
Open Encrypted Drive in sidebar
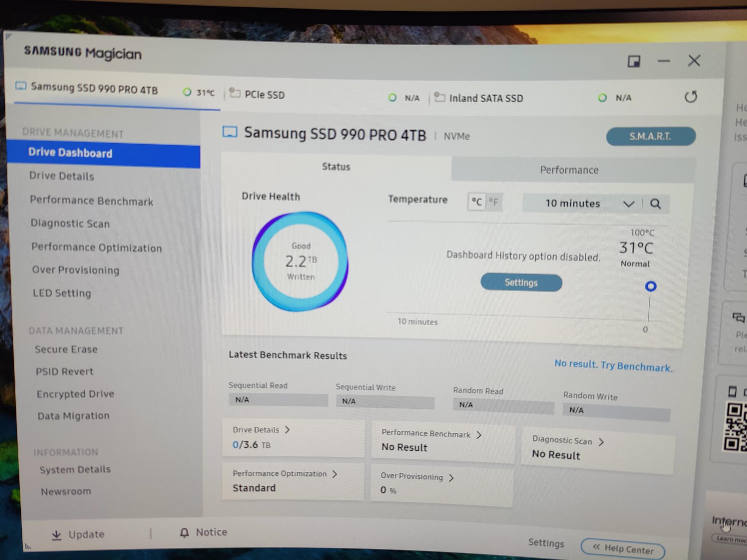pos(76,394)
